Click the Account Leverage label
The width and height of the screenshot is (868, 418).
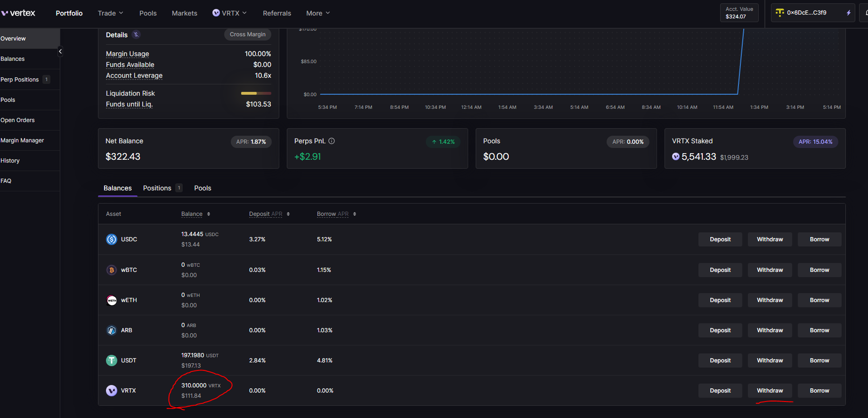134,75
